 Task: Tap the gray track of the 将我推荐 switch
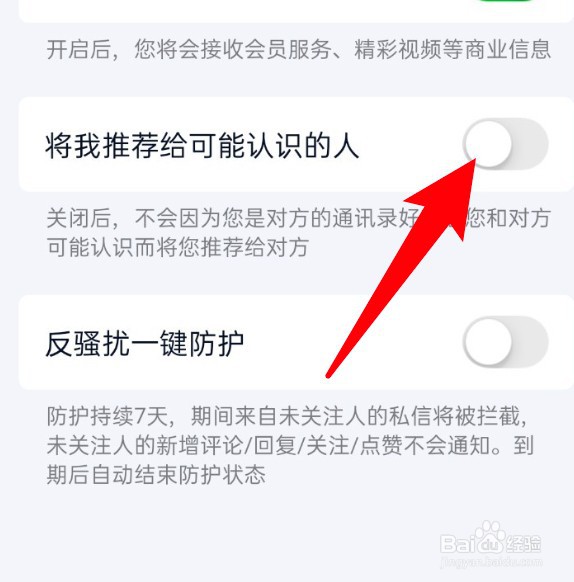coord(530,144)
